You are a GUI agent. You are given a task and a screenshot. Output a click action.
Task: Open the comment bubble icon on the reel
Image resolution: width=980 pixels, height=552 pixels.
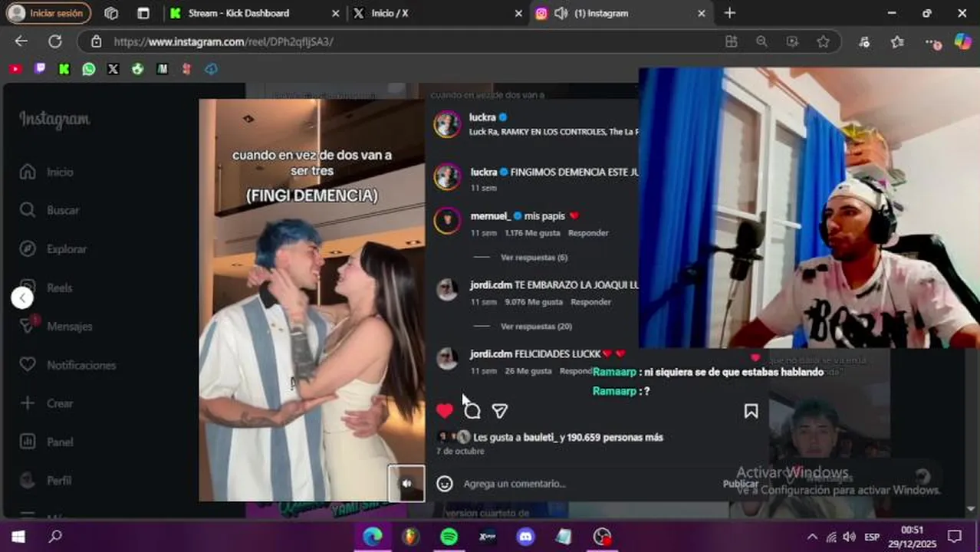coord(472,411)
